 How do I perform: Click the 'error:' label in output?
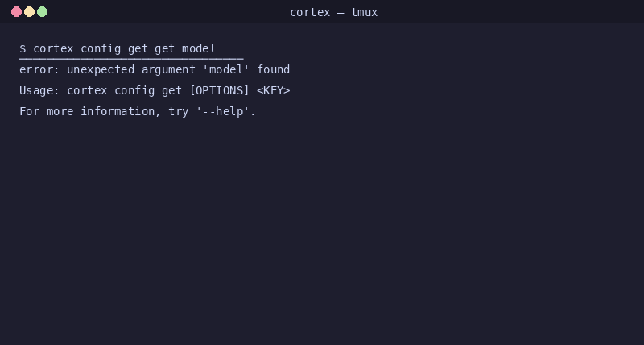pos(39,69)
